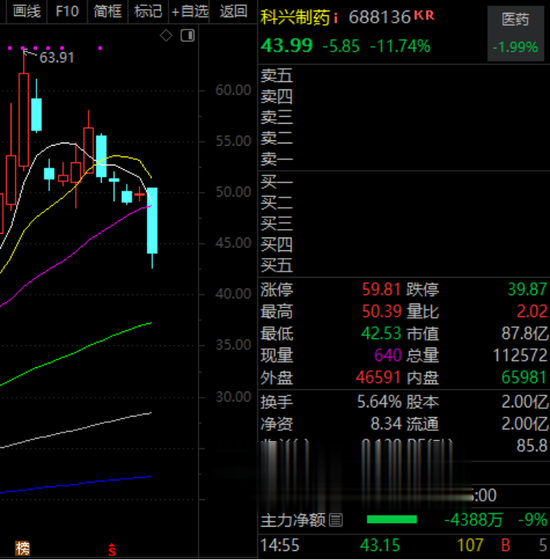The width and height of the screenshot is (550, 560).
Task: Click the 标记 mark button
Action: 148,11
